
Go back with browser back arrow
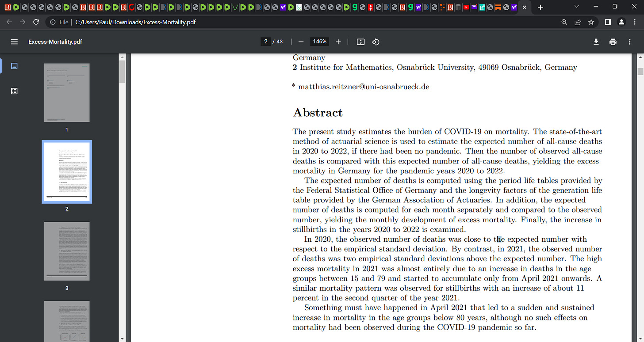point(10,22)
